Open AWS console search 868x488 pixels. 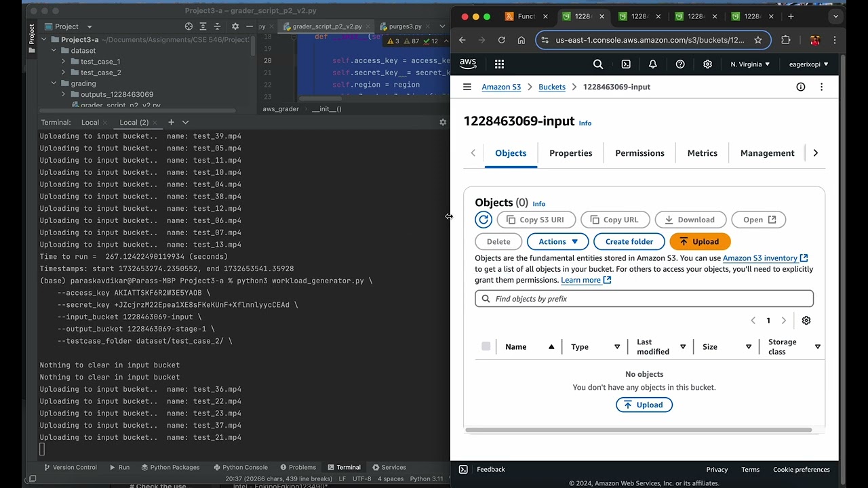[598, 64]
